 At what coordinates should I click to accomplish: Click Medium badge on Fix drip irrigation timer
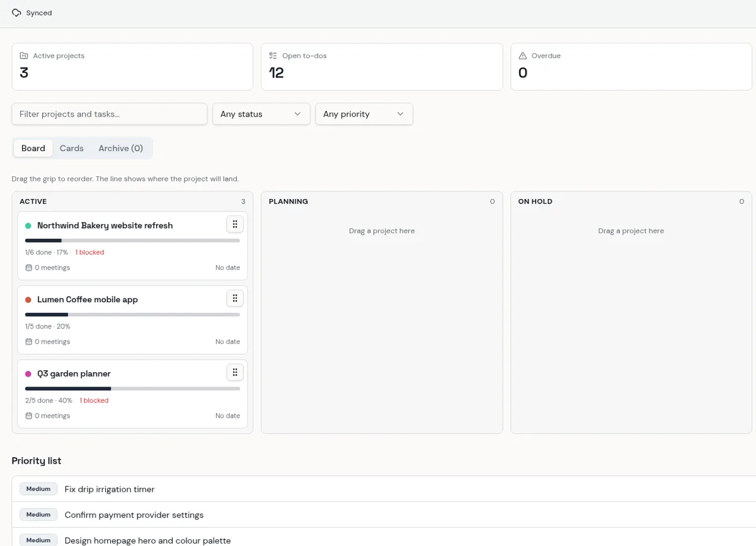38,489
